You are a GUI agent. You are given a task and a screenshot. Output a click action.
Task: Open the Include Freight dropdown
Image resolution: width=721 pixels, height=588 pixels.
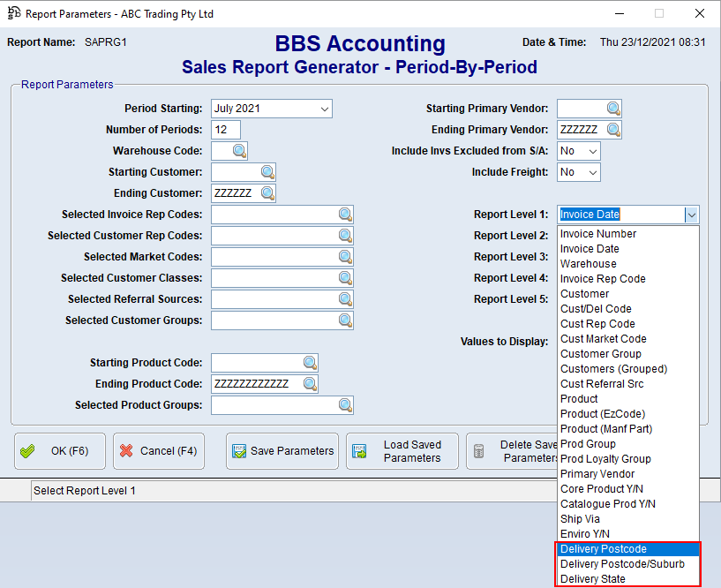click(x=592, y=172)
